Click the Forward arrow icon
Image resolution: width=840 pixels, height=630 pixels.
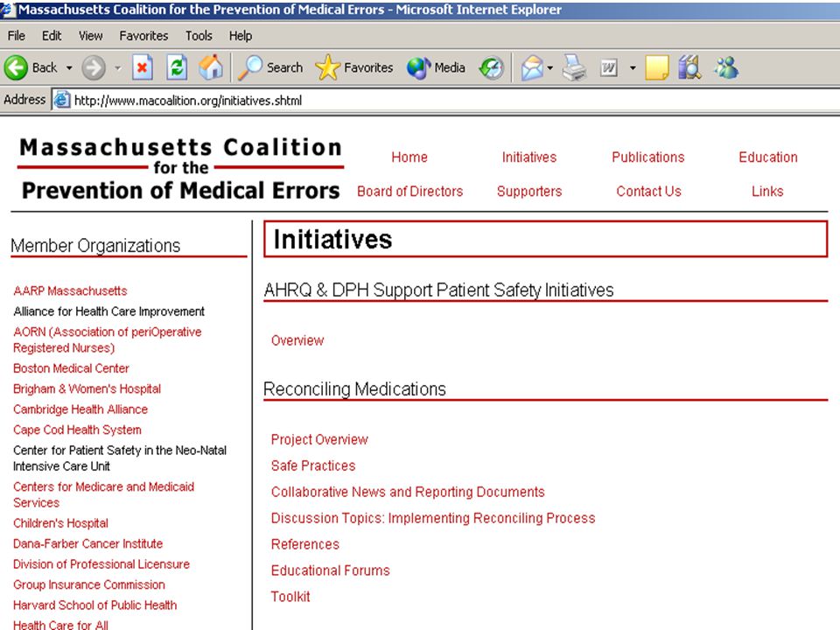click(x=94, y=68)
